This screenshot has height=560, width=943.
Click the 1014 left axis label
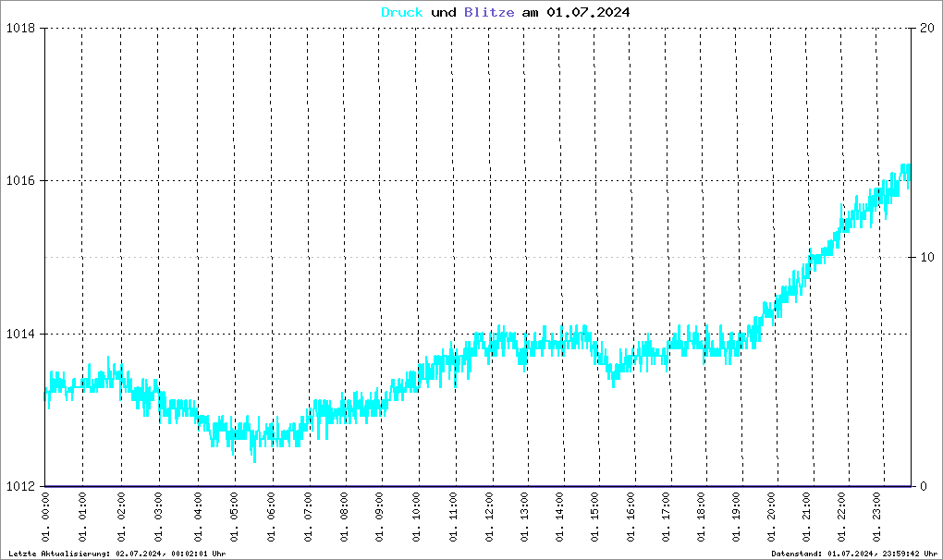point(20,335)
